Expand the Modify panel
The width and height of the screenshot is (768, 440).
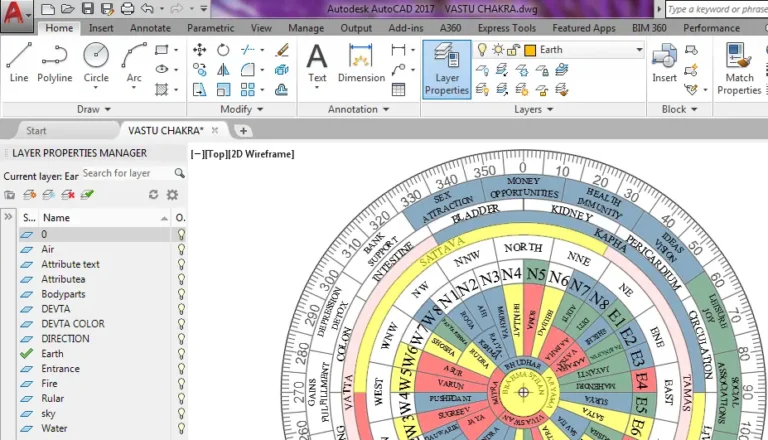pyautogui.click(x=241, y=109)
